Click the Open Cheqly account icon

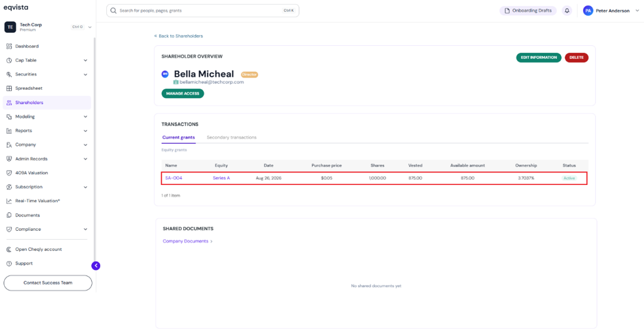tap(9, 249)
